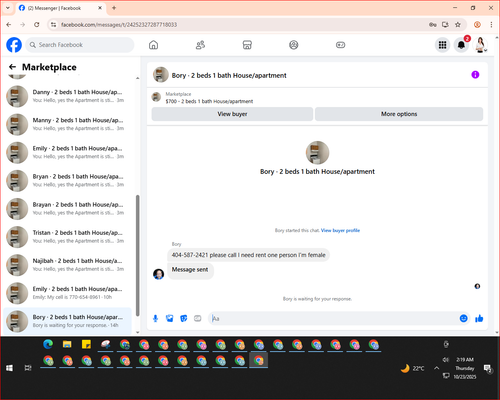500x400 pixels.
Task: Go back using the arrow beside Marketplace
Action: (12, 67)
